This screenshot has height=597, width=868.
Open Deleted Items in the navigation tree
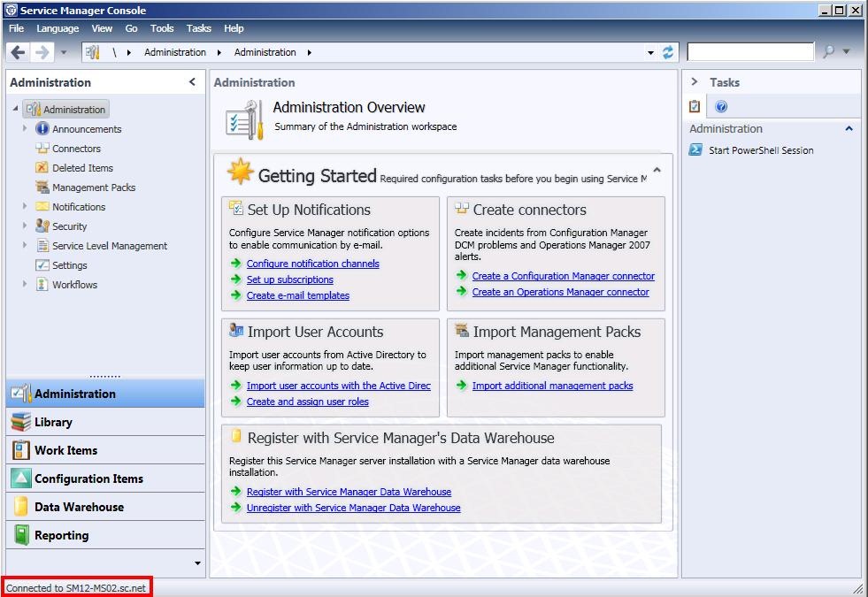coord(82,168)
